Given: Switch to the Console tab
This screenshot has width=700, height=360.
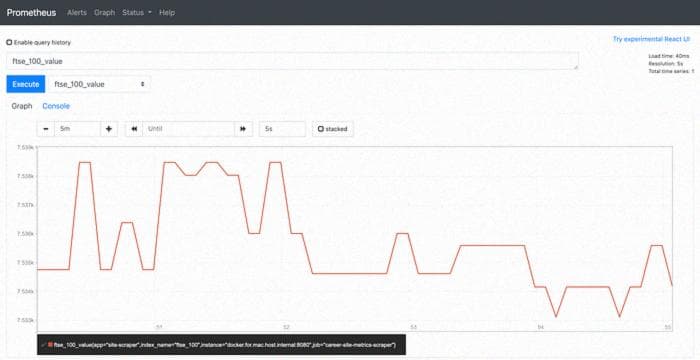Looking at the screenshot, I should (x=56, y=106).
